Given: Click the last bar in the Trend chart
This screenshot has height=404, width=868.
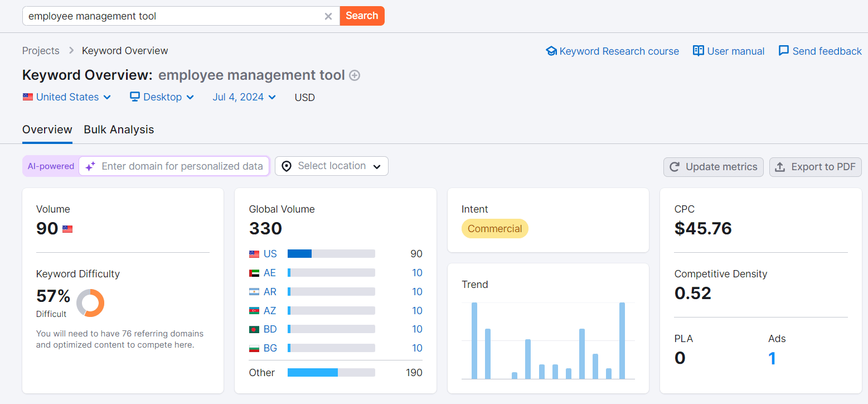Looking at the screenshot, I should [x=622, y=341].
